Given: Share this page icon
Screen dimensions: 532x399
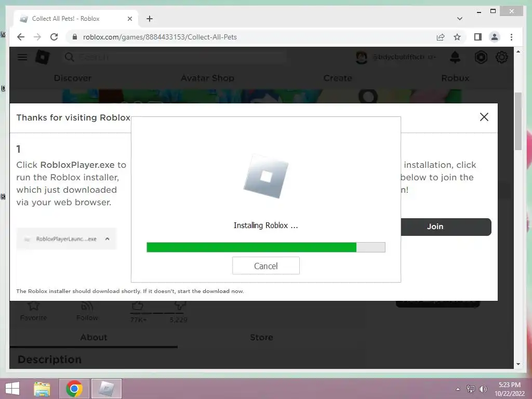Looking at the screenshot, I should click(x=441, y=37).
